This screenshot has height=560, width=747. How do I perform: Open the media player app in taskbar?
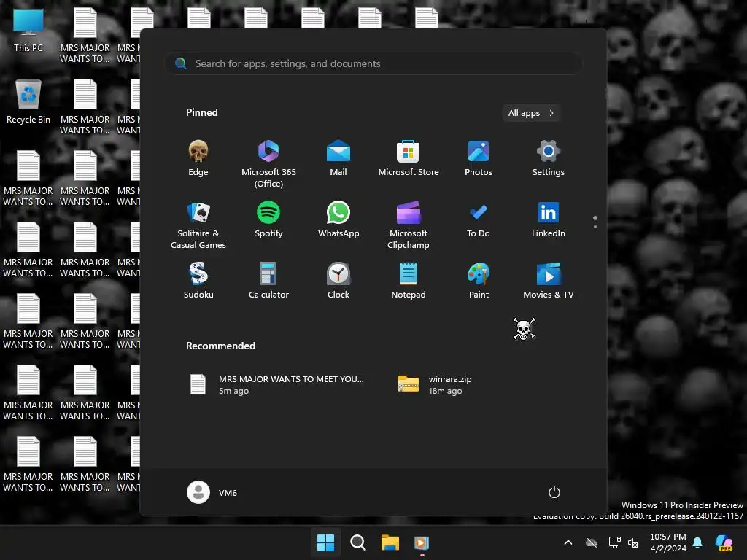(422, 542)
